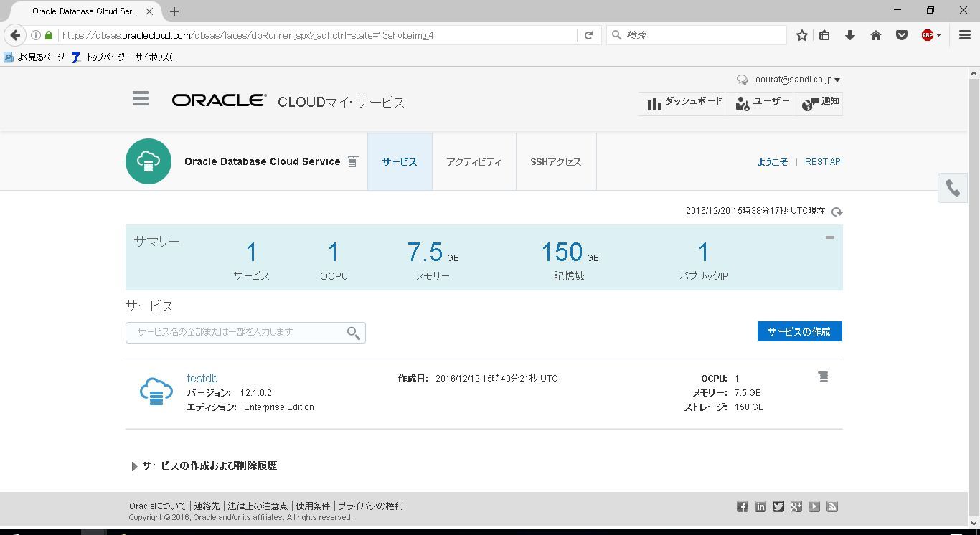Click the 150 GB storage summary value
Screen dimensions: 980x535
tap(570, 252)
